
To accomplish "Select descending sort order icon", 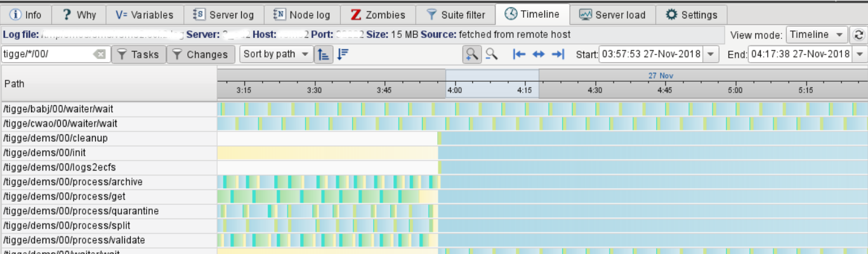I will click(343, 54).
